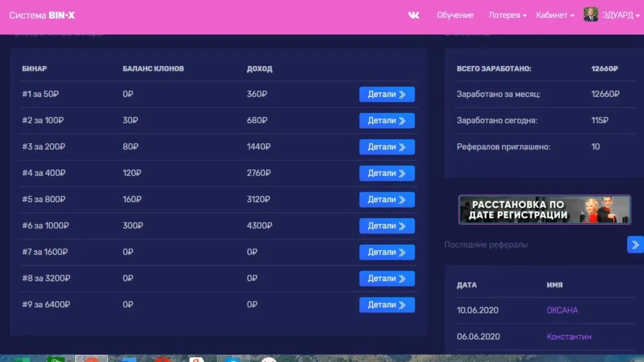Image resolution: width=644 pixels, height=362 pixels.
Task: Click the 120₽ clone balance value
Action: [132, 173]
